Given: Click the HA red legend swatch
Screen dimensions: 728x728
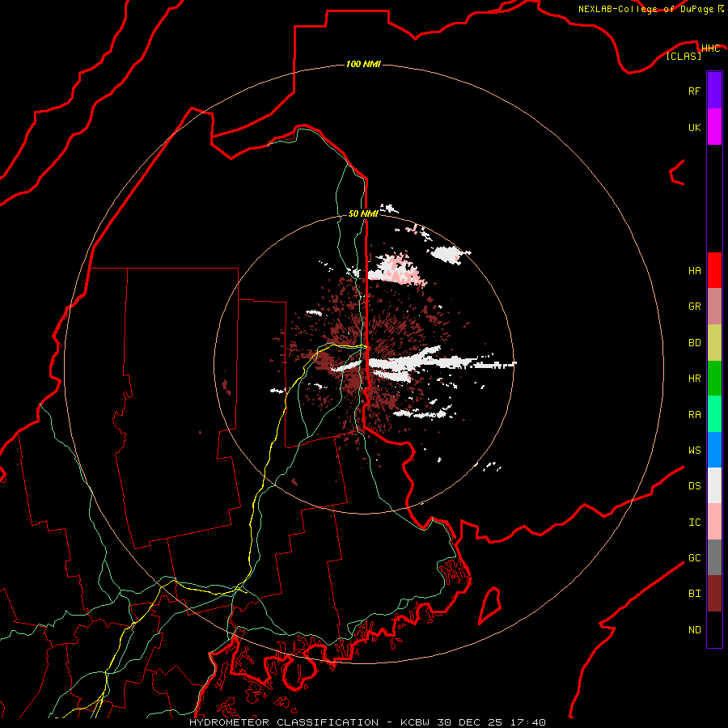Looking at the screenshot, I should pyautogui.click(x=714, y=270).
